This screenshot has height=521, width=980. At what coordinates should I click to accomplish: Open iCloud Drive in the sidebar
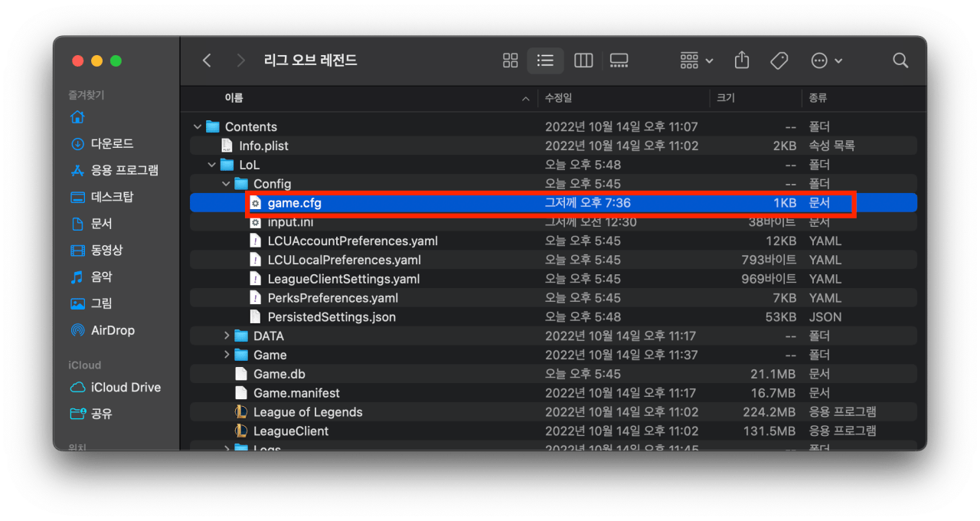pyautogui.click(x=115, y=387)
